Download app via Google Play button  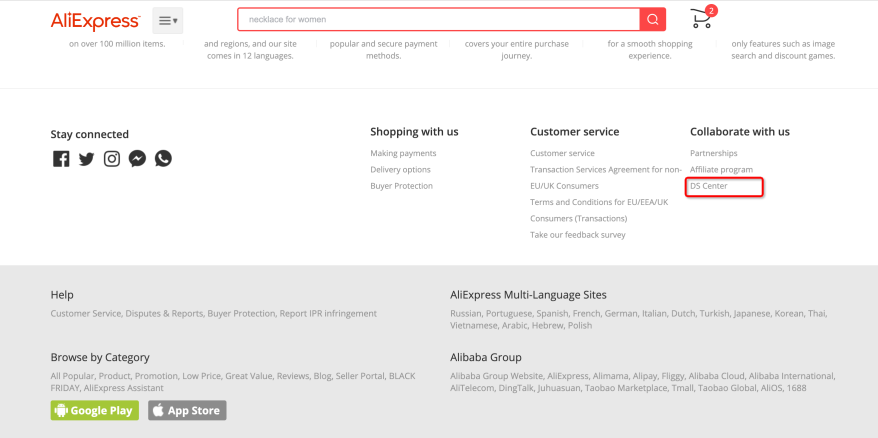click(x=95, y=411)
